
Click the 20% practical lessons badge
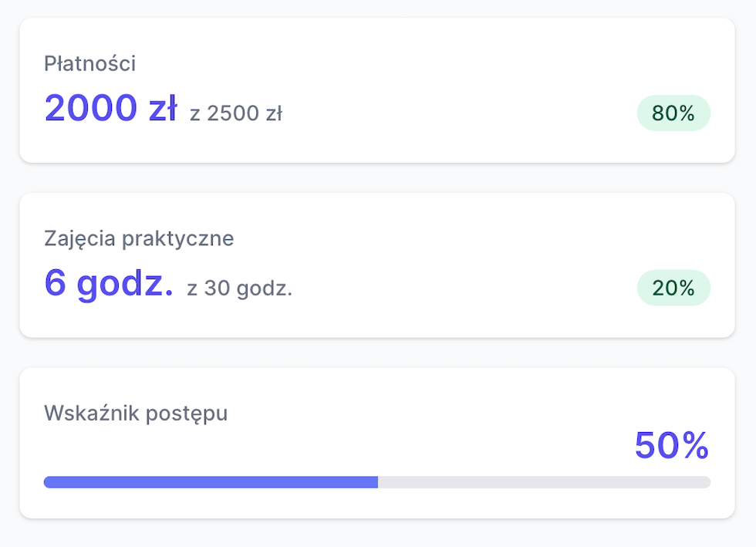click(x=673, y=288)
